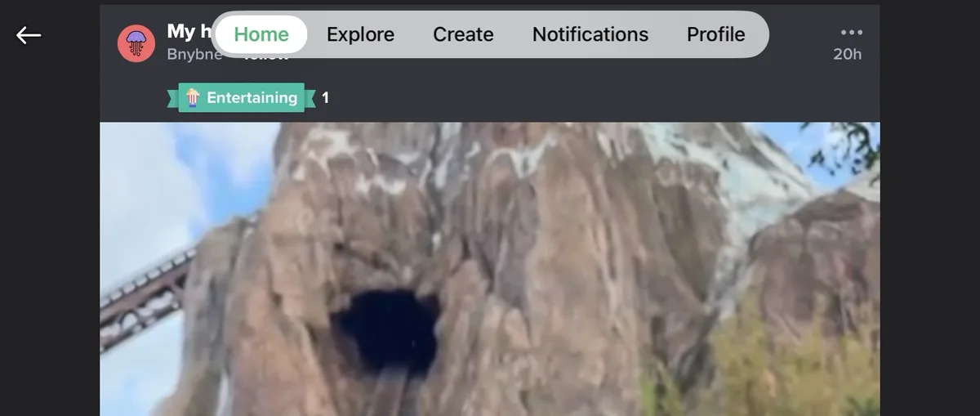Open the mountain roller coaster video
This screenshot has height=416, width=980.
[490, 269]
